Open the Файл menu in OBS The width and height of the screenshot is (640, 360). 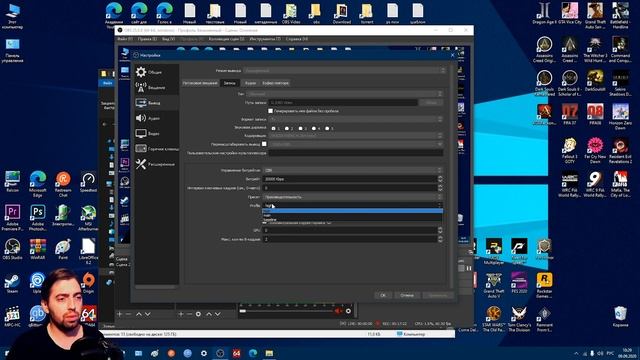point(125,39)
